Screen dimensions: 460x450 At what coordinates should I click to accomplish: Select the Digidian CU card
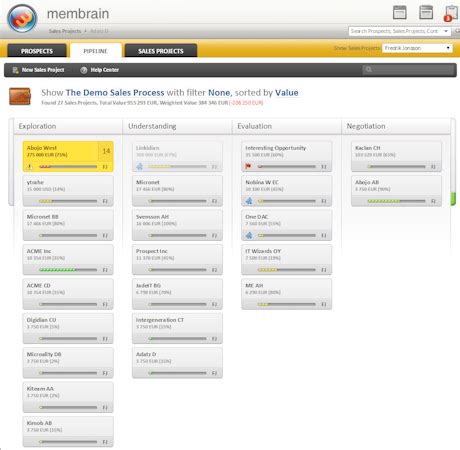pos(68,328)
